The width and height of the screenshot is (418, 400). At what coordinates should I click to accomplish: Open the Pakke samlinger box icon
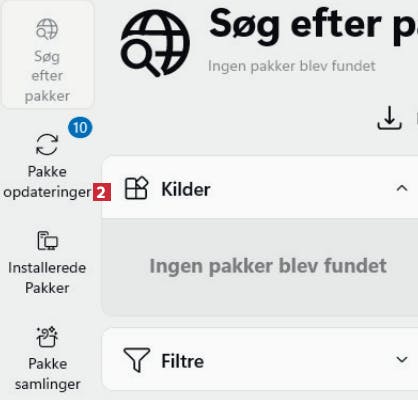47,337
